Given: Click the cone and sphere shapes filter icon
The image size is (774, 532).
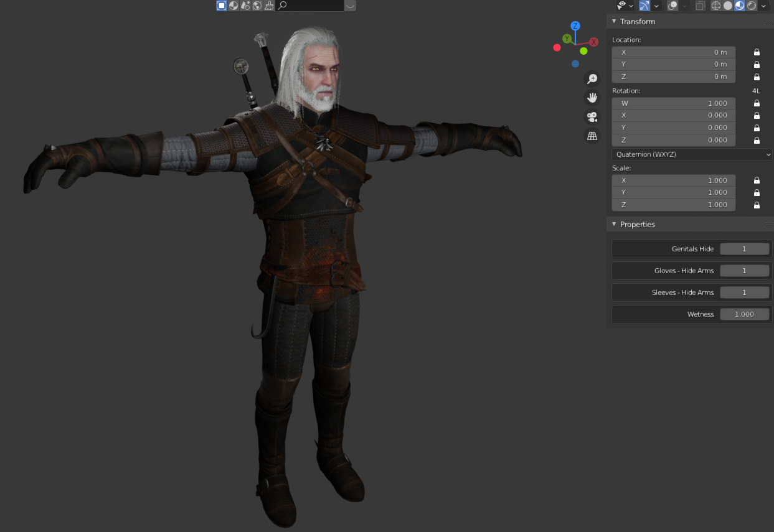Looking at the screenshot, I should (245, 6).
